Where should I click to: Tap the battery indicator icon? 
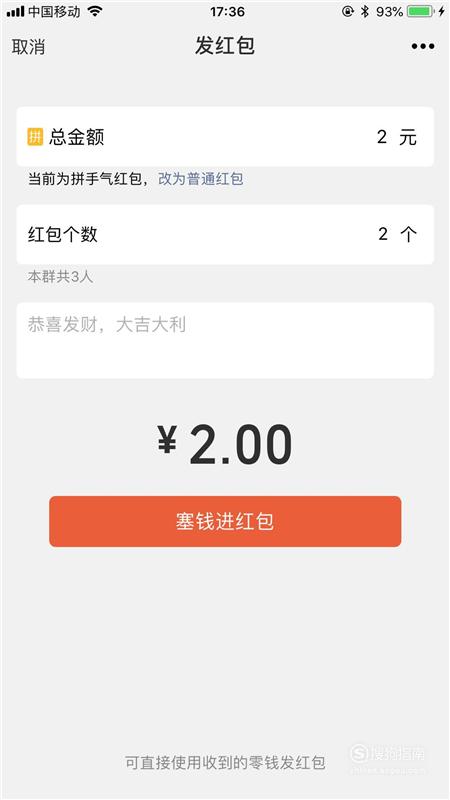[420, 11]
